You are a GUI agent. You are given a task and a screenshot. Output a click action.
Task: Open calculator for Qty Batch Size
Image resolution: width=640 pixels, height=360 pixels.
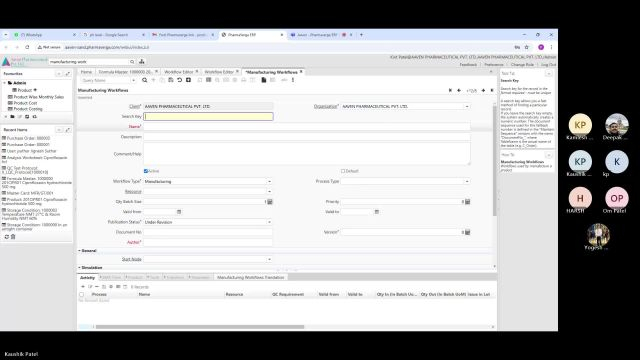click(x=270, y=202)
